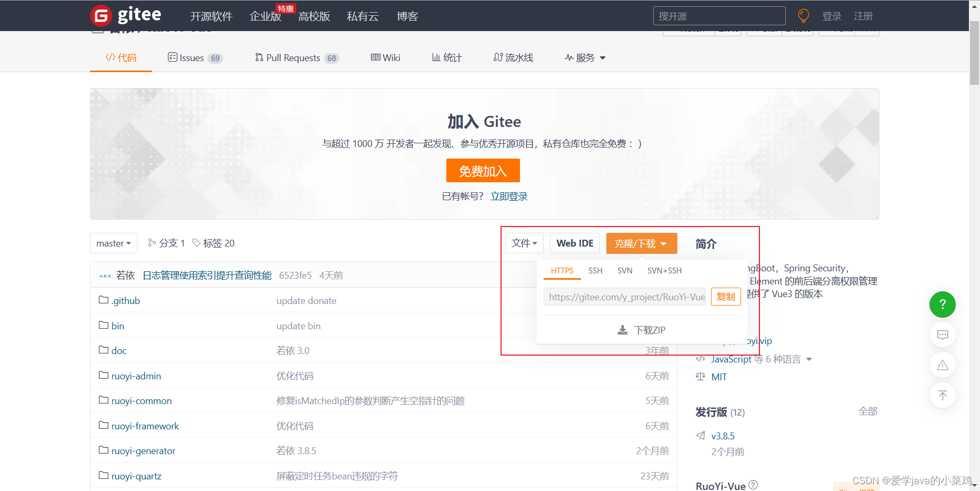
Task: Click the commit author avatar icon
Action: point(105,276)
